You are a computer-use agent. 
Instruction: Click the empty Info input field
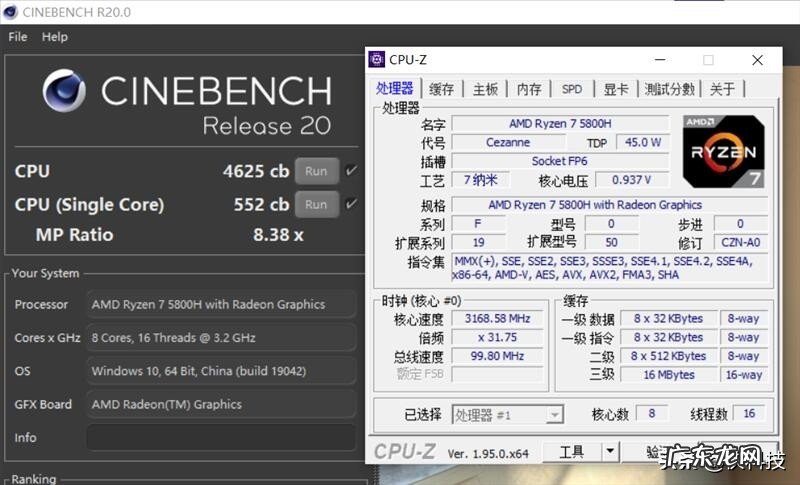pos(220,437)
